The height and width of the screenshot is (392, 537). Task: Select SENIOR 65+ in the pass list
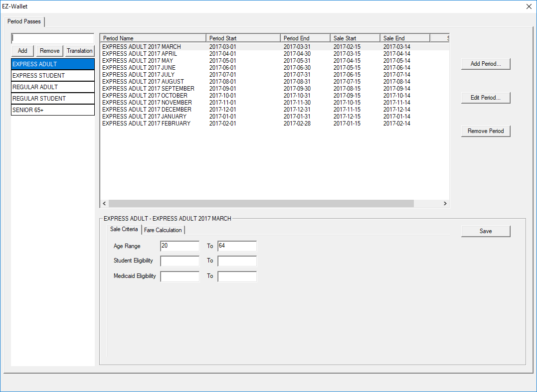52,110
